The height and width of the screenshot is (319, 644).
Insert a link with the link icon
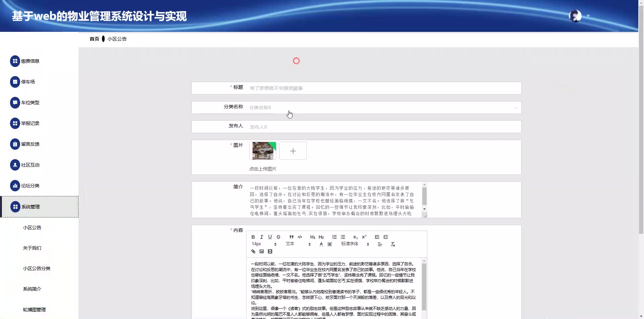253,252
